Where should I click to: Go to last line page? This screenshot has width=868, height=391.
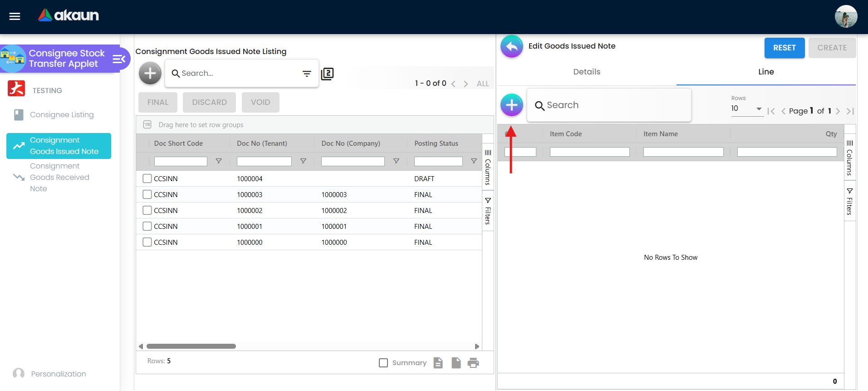click(850, 111)
